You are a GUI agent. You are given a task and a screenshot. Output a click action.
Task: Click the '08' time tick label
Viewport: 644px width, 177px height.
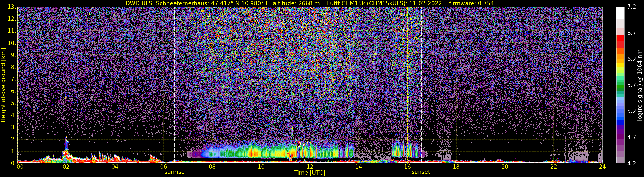[x=212, y=167]
